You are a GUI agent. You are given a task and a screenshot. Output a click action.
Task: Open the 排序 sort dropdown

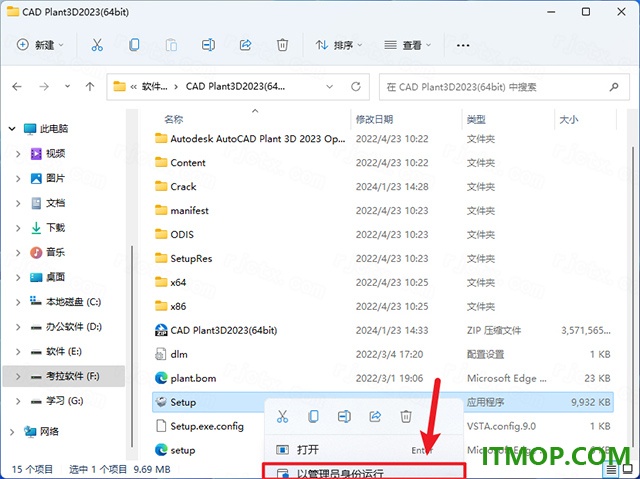339,45
